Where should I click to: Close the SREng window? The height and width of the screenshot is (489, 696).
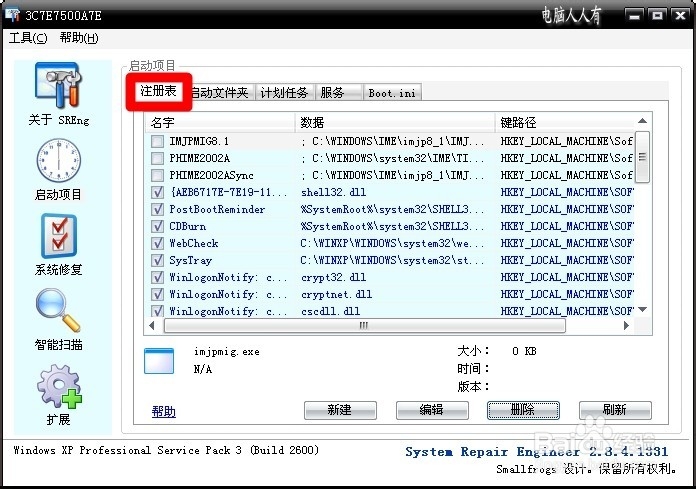pyautogui.click(x=680, y=16)
